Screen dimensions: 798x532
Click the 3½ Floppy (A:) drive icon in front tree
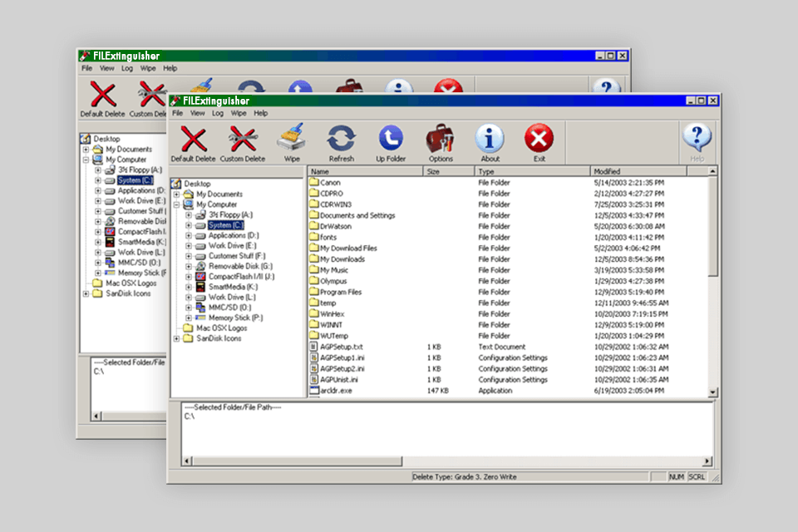(200, 214)
